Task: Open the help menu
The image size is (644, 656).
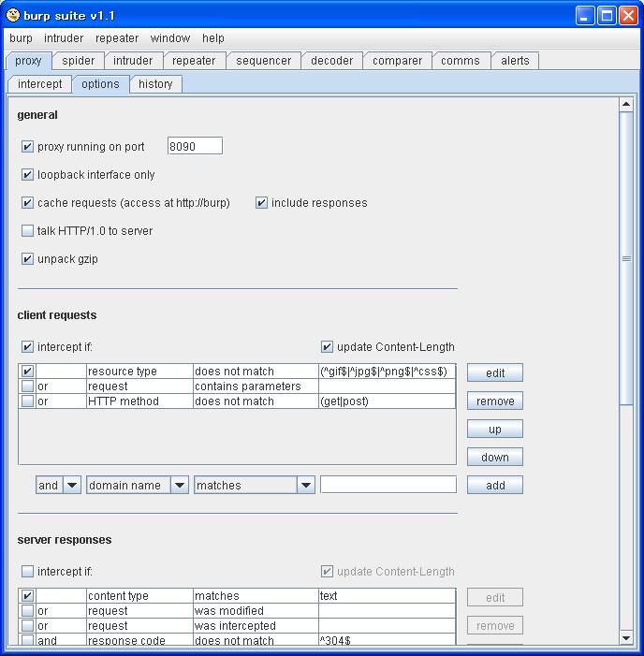Action: click(x=213, y=38)
